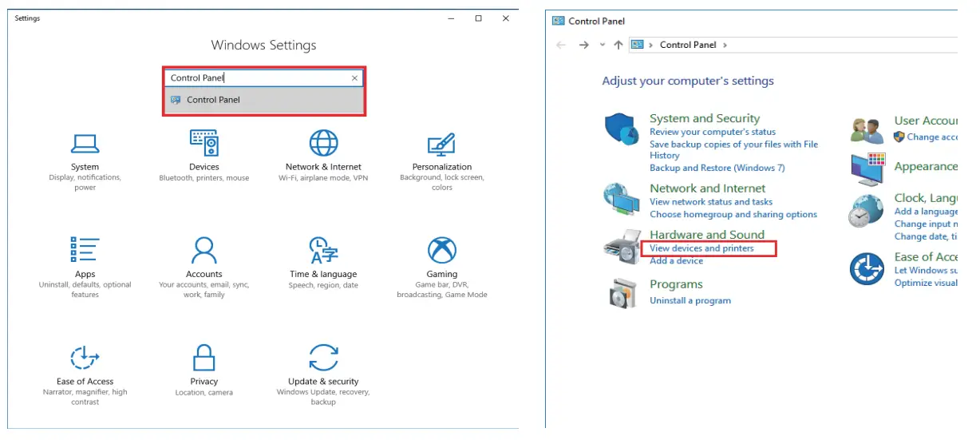
Task: Open Choose homegroup and sharing options link
Action: (x=733, y=215)
